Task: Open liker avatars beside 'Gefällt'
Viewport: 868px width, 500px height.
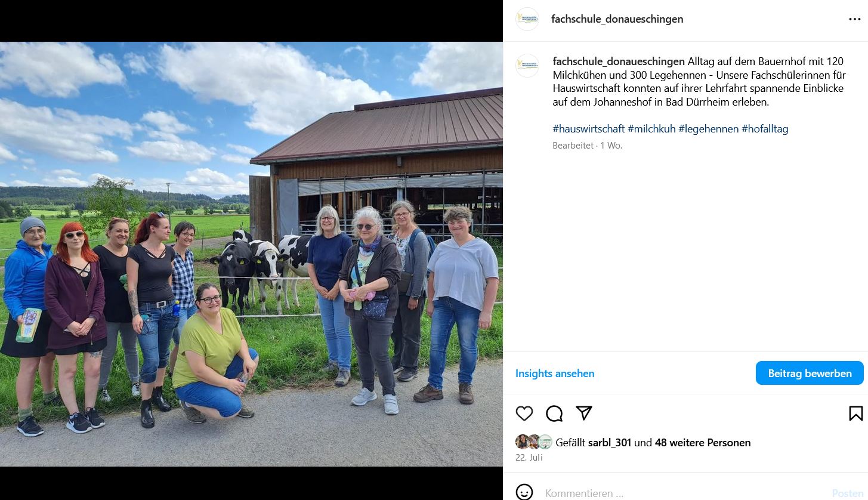Action: click(534, 442)
